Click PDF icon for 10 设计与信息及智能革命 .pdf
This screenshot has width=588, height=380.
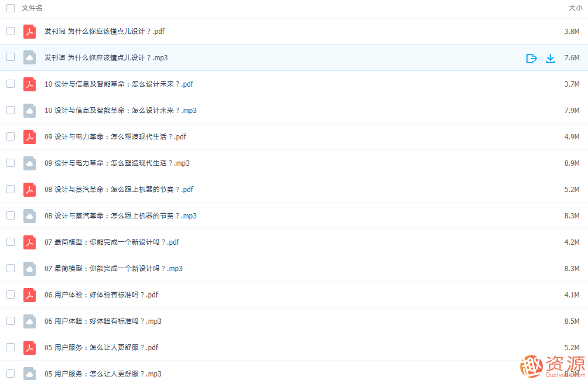tap(29, 84)
